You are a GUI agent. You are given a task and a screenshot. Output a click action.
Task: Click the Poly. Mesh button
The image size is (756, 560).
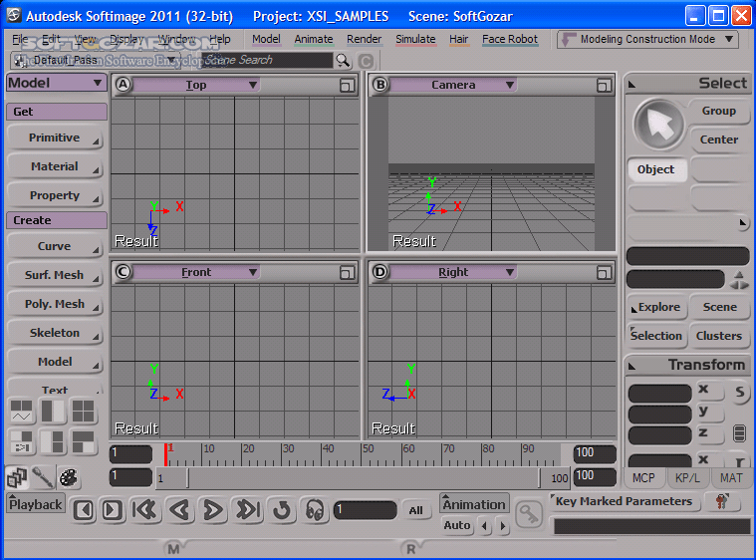[x=55, y=304]
